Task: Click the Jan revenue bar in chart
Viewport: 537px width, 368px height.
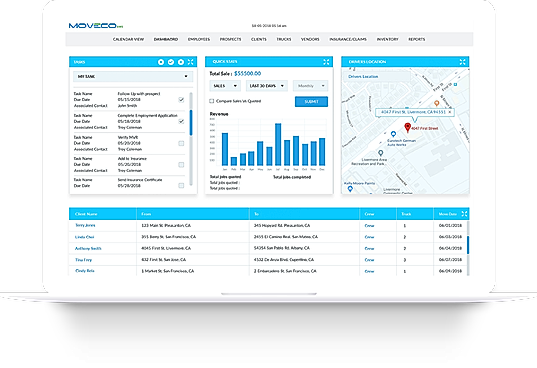Action: point(225,149)
